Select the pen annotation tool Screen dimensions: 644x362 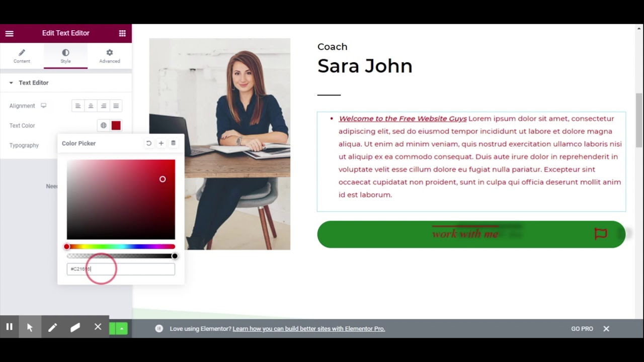pos(52,327)
